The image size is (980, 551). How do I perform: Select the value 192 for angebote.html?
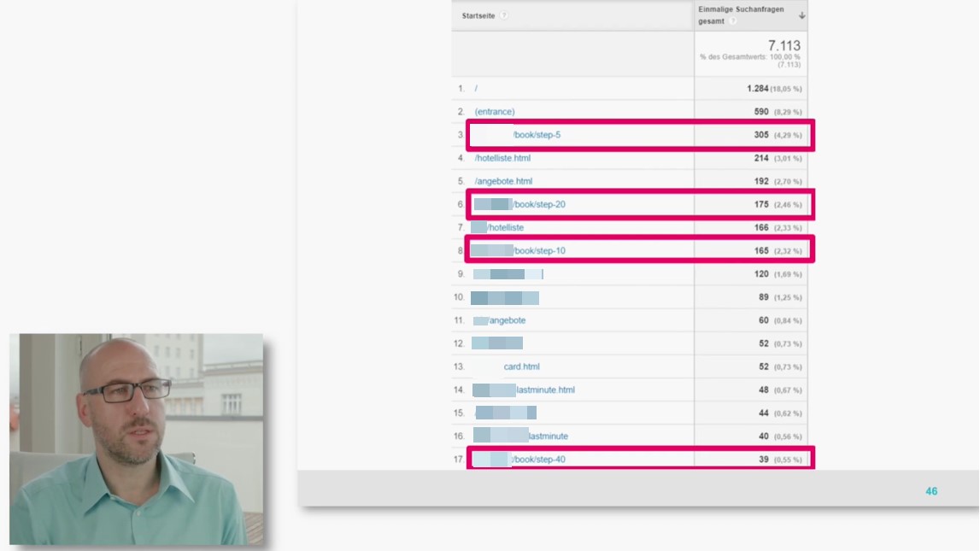pos(761,181)
